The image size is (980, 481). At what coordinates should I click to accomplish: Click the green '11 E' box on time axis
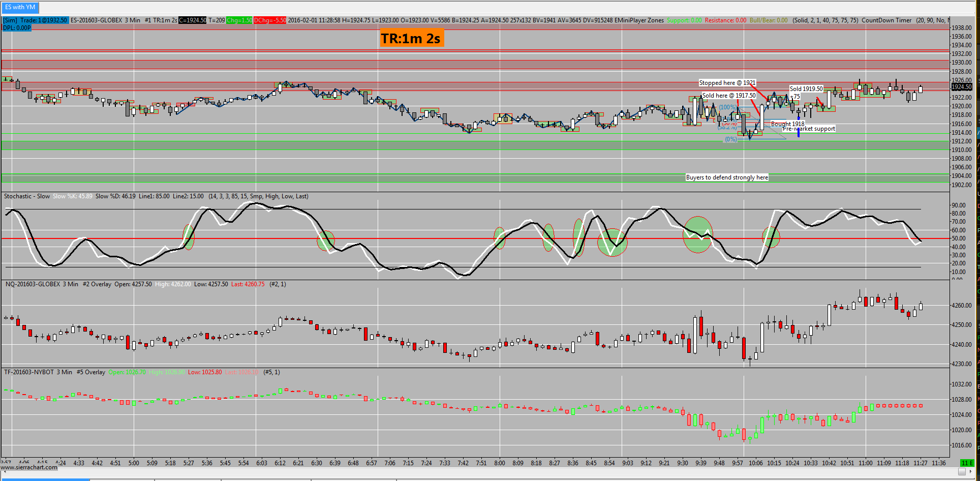(967, 463)
